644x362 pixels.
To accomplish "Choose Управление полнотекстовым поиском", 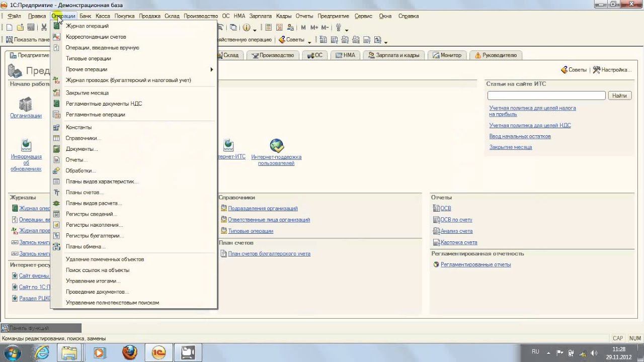I will tap(134, 303).
